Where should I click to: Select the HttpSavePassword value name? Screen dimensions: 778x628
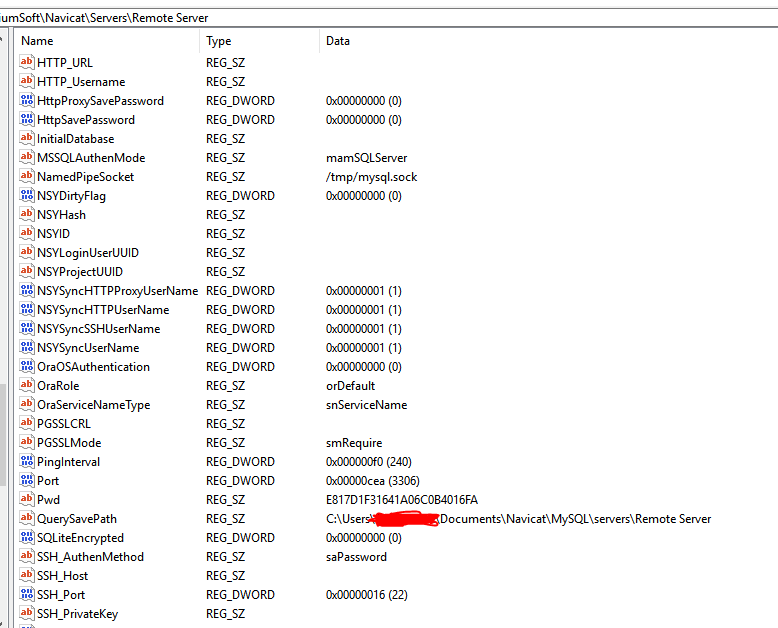point(86,120)
